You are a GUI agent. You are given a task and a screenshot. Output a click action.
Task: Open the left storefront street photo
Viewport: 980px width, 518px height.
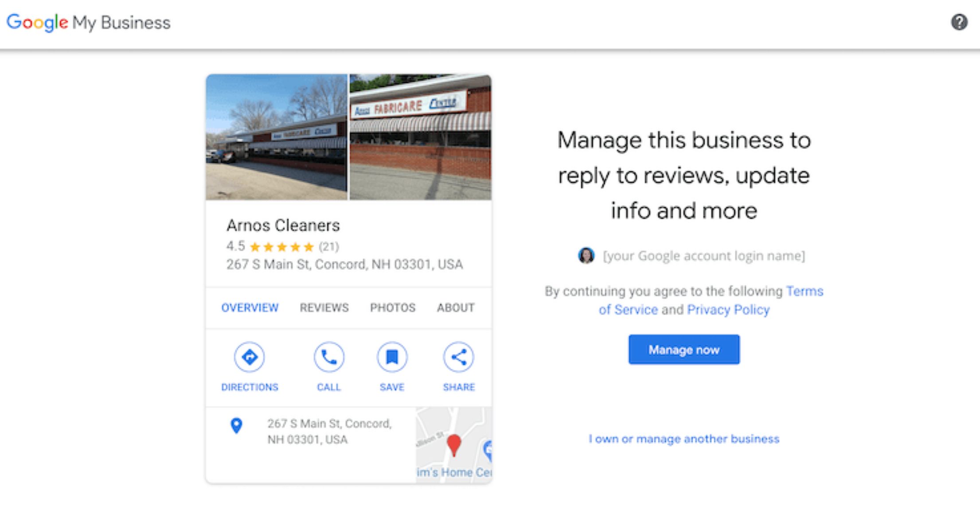click(277, 137)
